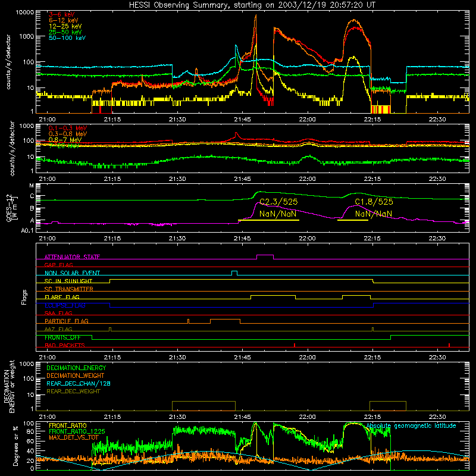The height and width of the screenshot is (476, 476).
Task: Click the NaN/NaN text beneath C1.8/525
Action: pos(374,214)
